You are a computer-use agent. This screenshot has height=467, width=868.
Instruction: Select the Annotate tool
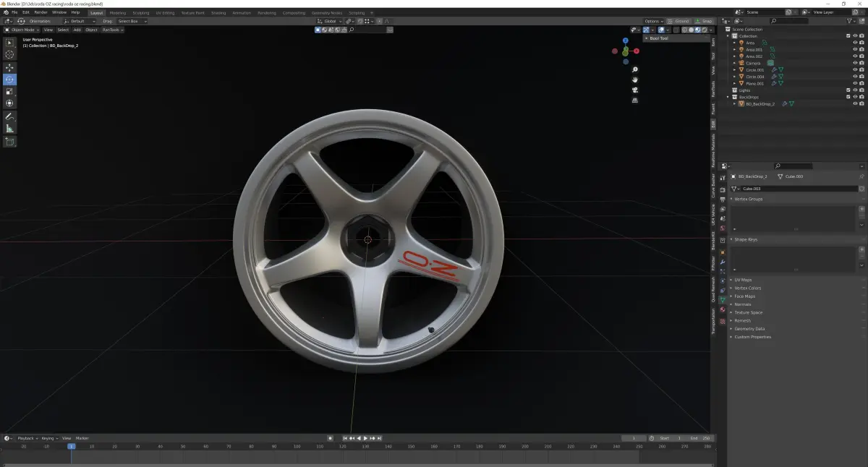[10, 116]
